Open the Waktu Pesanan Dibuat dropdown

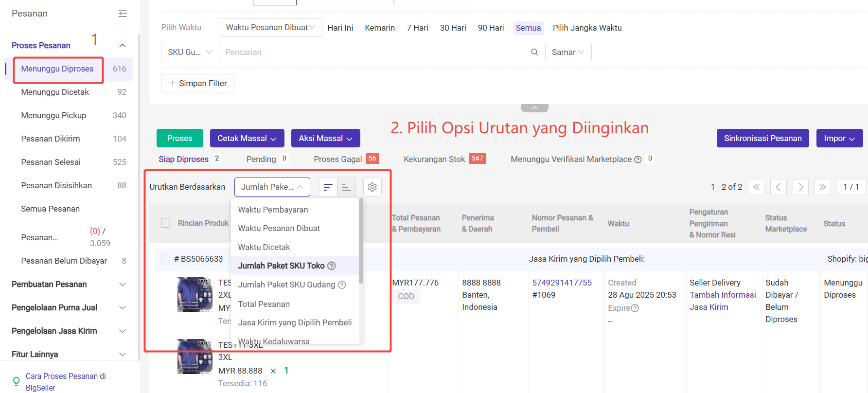click(x=270, y=28)
